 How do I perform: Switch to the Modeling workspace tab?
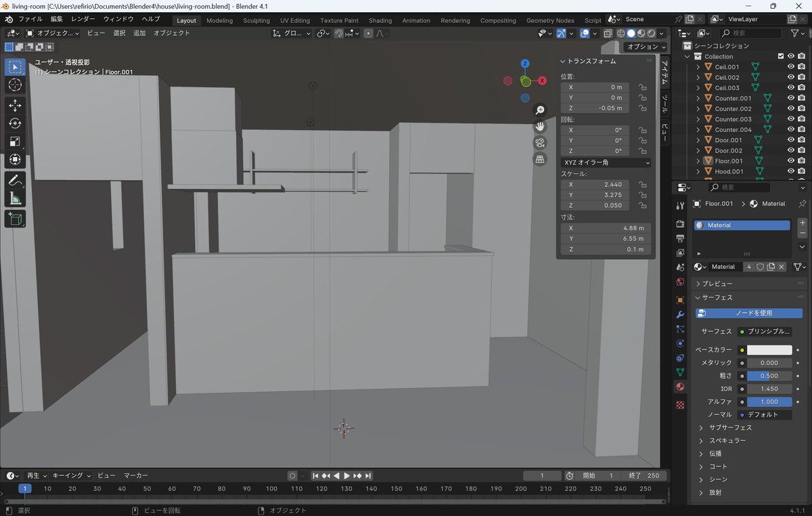click(219, 20)
